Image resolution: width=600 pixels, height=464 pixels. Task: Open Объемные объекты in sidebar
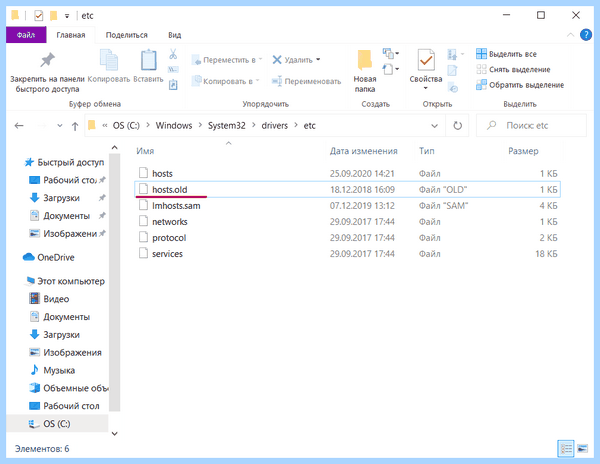pyautogui.click(x=69, y=388)
